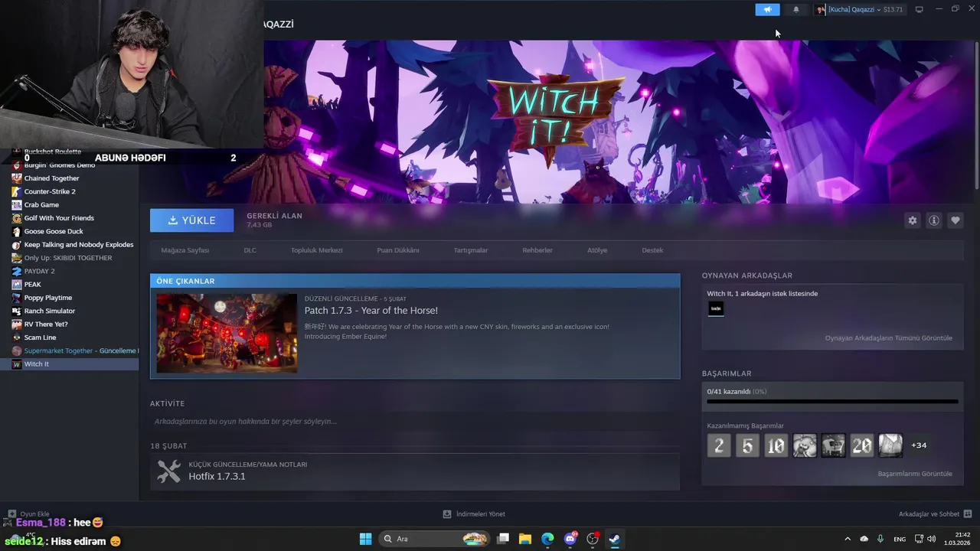Open Patch 1.7.3 - Year of the Horse! news
Image resolution: width=980 pixels, height=551 pixels.
pos(371,311)
